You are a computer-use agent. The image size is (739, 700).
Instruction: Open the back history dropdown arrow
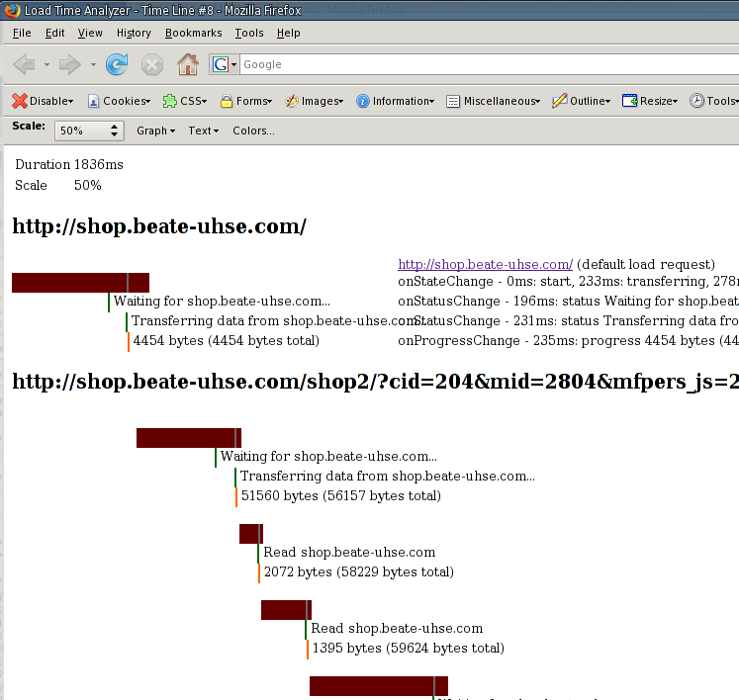[46, 64]
